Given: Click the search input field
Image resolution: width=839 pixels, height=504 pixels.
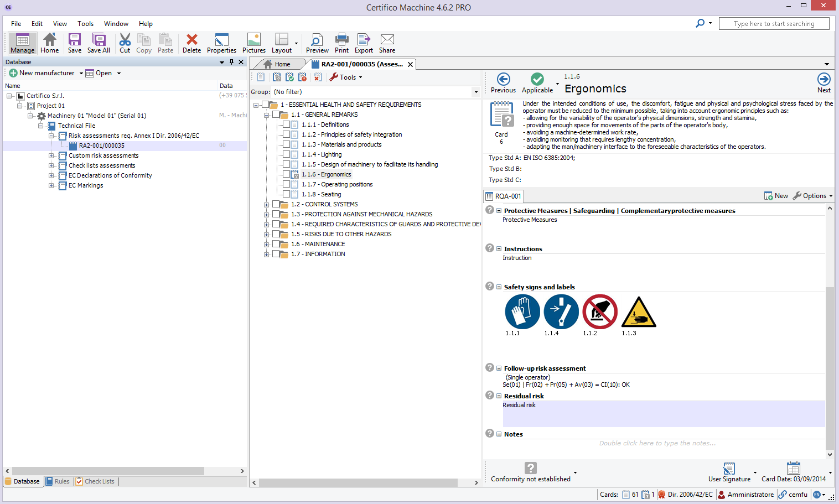Looking at the screenshot, I should pyautogui.click(x=774, y=24).
